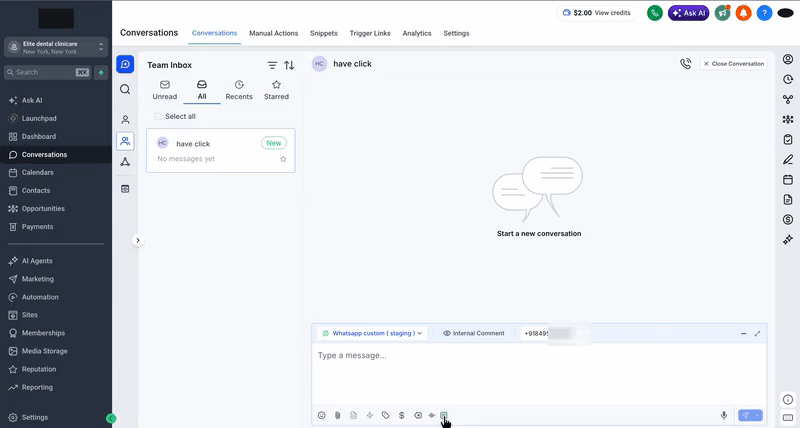Image resolution: width=800 pixels, height=428 pixels.
Task: Click the blue send message button
Action: pos(746,415)
